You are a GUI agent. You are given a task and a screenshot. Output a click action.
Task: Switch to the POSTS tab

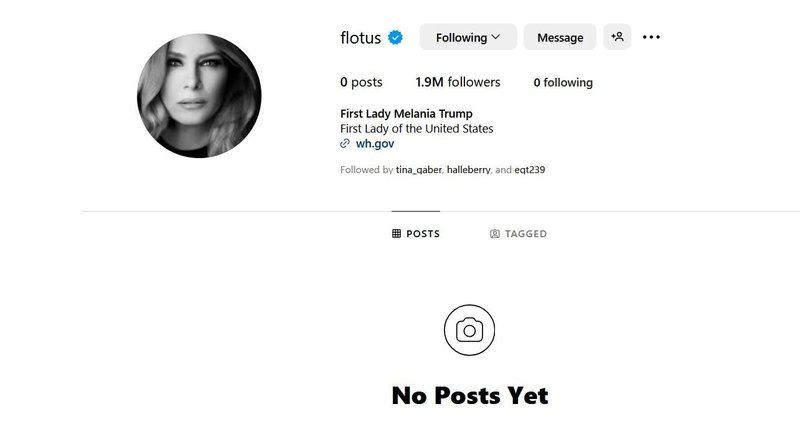(416, 234)
